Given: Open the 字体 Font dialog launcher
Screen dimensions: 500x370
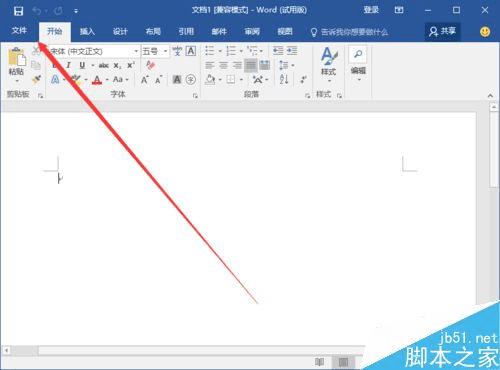Looking at the screenshot, I should pyautogui.click(x=195, y=96).
